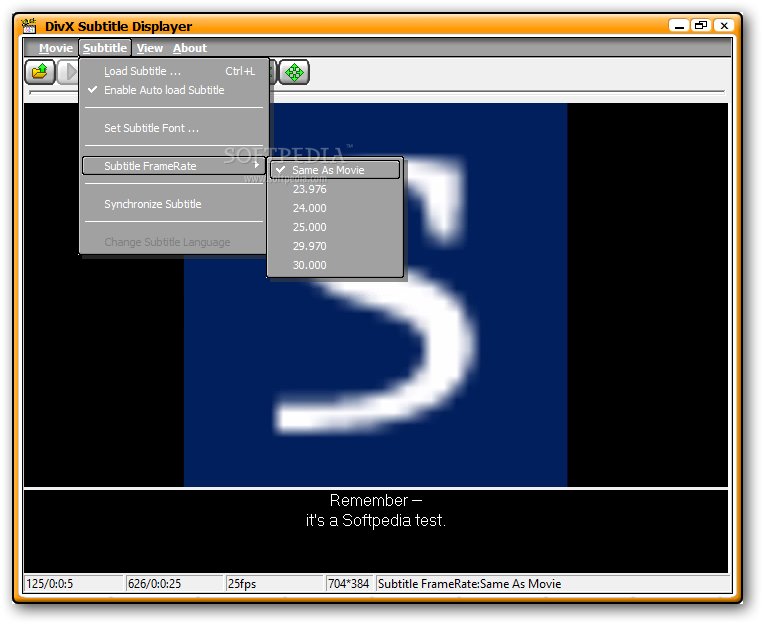Screen dimensions: 763x624
Task: Open the Movie menu
Action: (56, 48)
